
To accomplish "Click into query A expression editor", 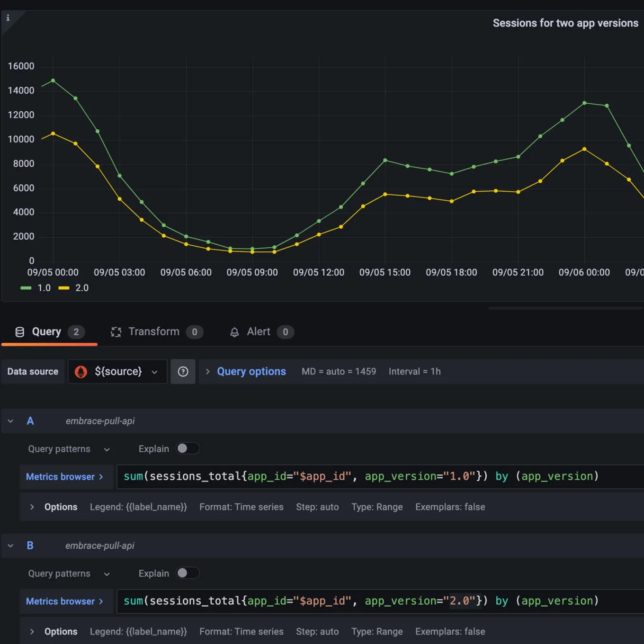I will click(380, 476).
